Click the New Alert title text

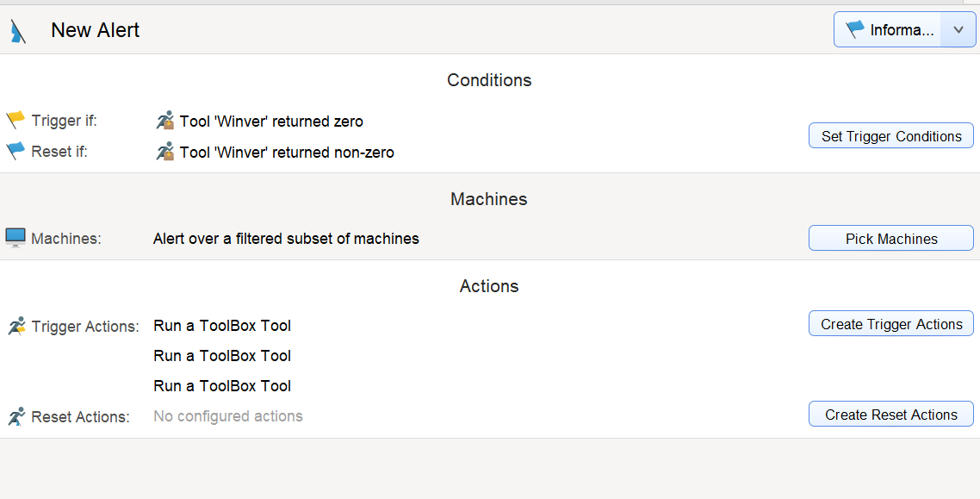[x=95, y=30]
